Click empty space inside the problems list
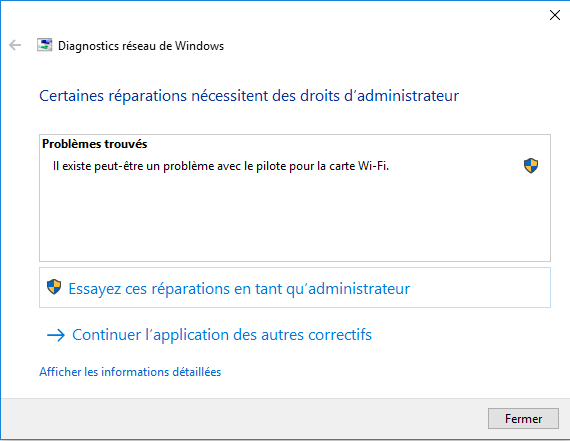 [x=295, y=218]
